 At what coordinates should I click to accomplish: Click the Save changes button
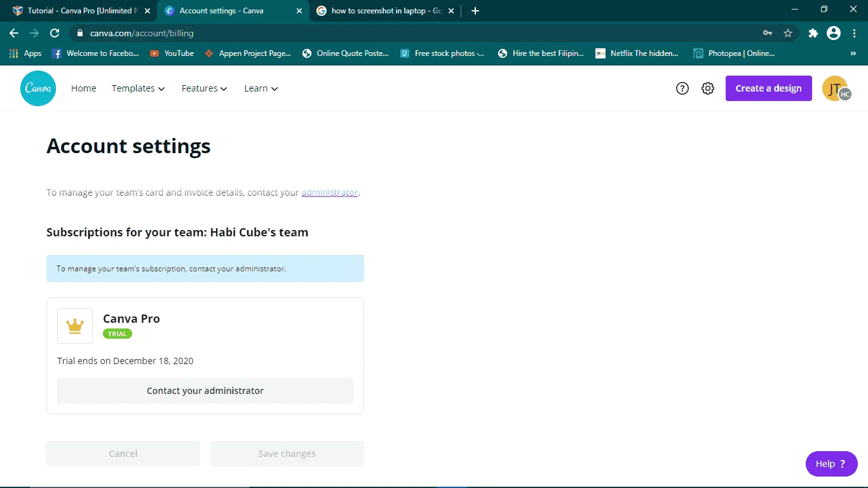tap(287, 454)
